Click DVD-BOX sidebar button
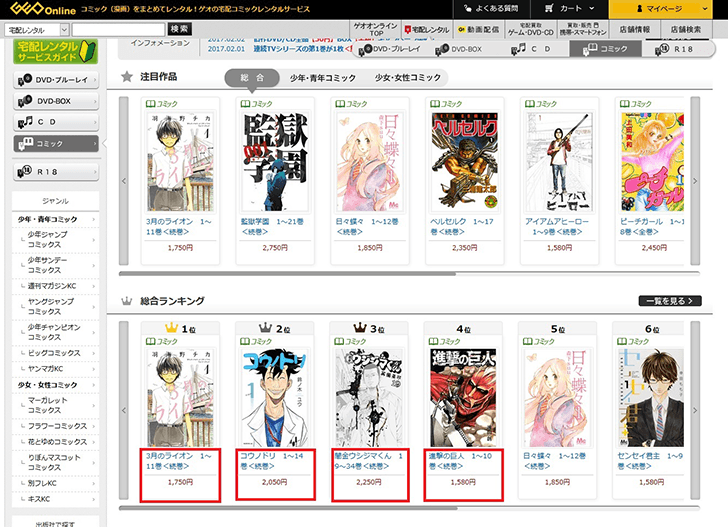728x527 pixels. [56, 101]
